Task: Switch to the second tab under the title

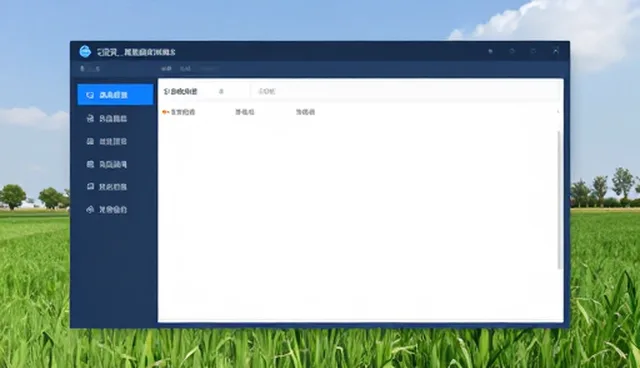Action: pos(185,69)
